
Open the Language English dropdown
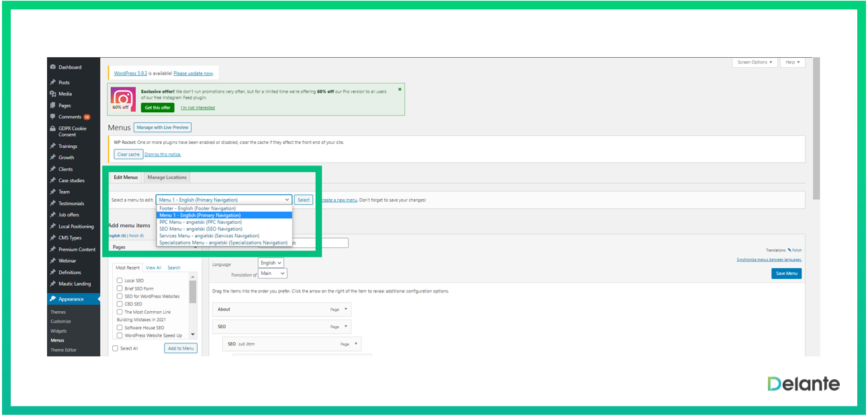271,263
